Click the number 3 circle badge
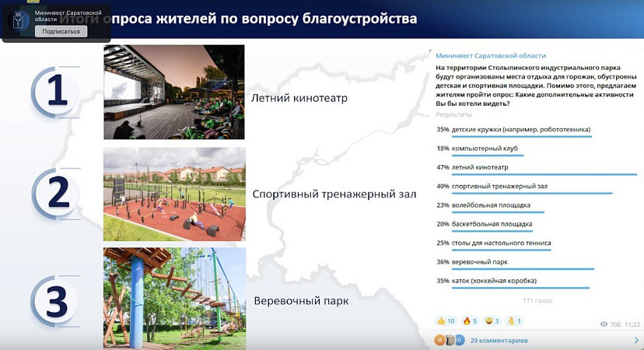 point(56,302)
